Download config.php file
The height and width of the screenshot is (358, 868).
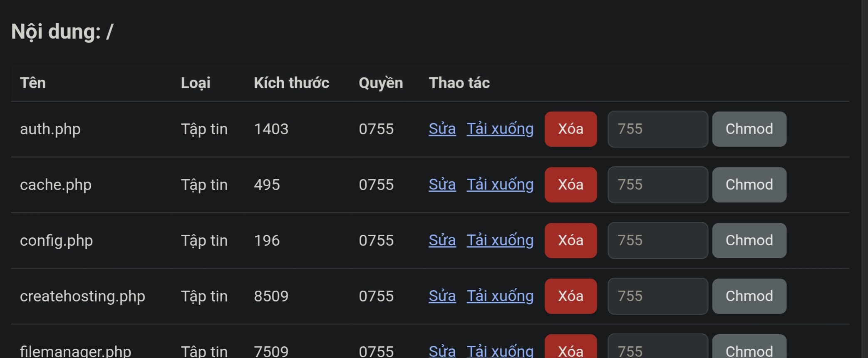click(x=500, y=240)
